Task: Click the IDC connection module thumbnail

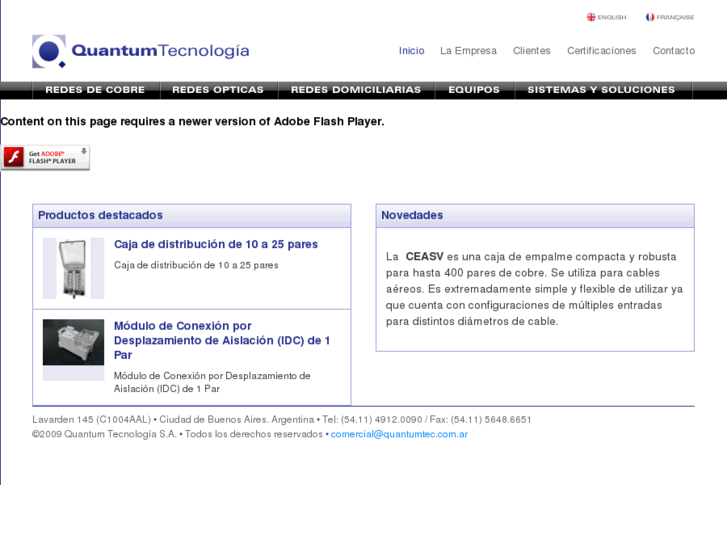Action: (x=73, y=342)
